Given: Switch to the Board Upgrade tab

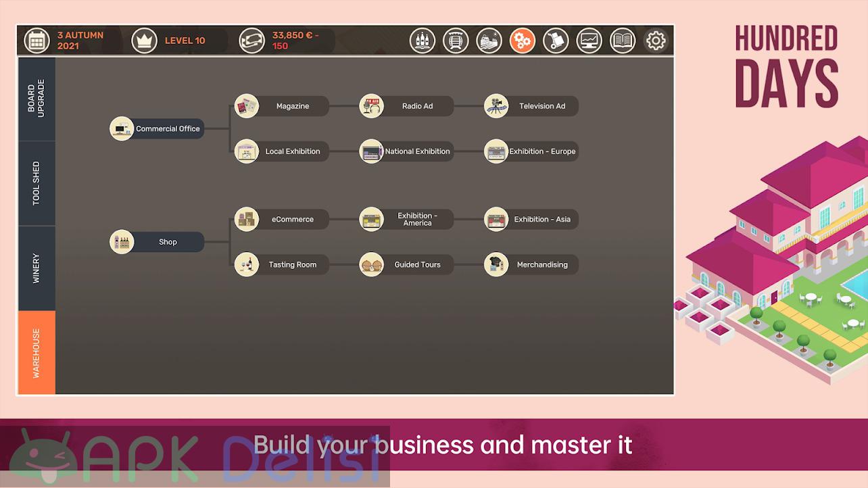Looking at the screenshot, I should (x=37, y=99).
